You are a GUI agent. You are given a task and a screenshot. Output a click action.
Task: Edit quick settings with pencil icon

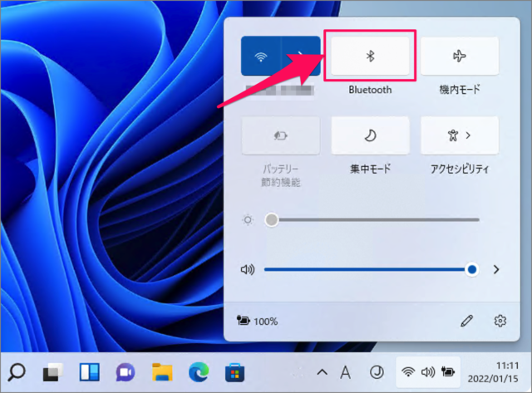(x=466, y=320)
